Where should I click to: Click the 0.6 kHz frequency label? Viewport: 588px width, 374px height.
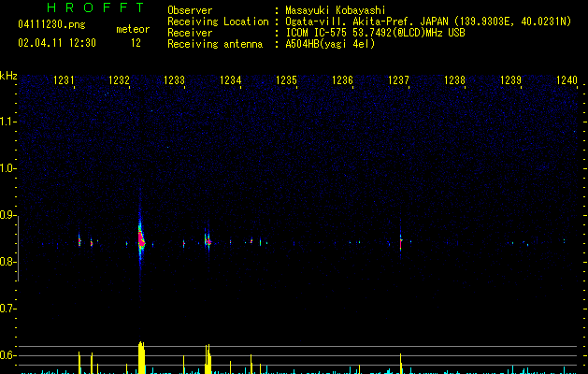7,355
